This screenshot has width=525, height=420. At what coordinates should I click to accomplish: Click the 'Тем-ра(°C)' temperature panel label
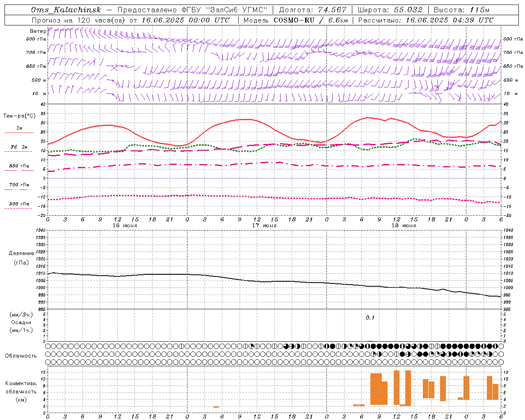coord(19,116)
